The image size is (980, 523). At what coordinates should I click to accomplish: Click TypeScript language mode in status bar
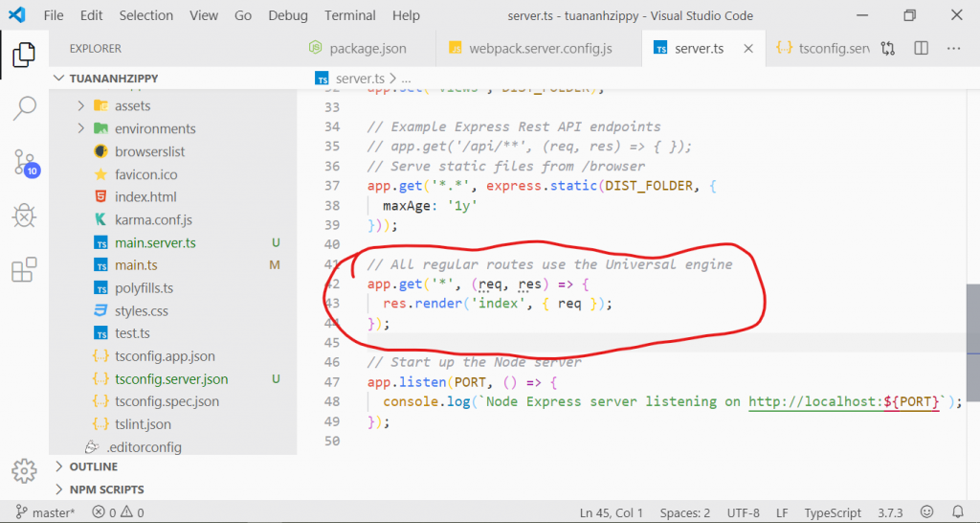833,512
